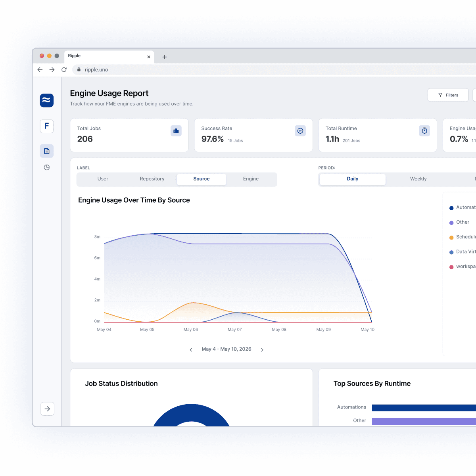Click the Ripple wave logo icon

click(x=47, y=100)
